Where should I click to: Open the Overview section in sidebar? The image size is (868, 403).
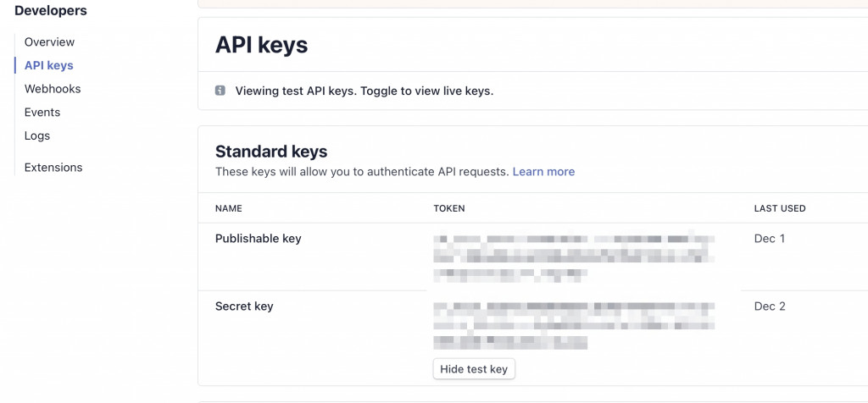click(x=49, y=41)
